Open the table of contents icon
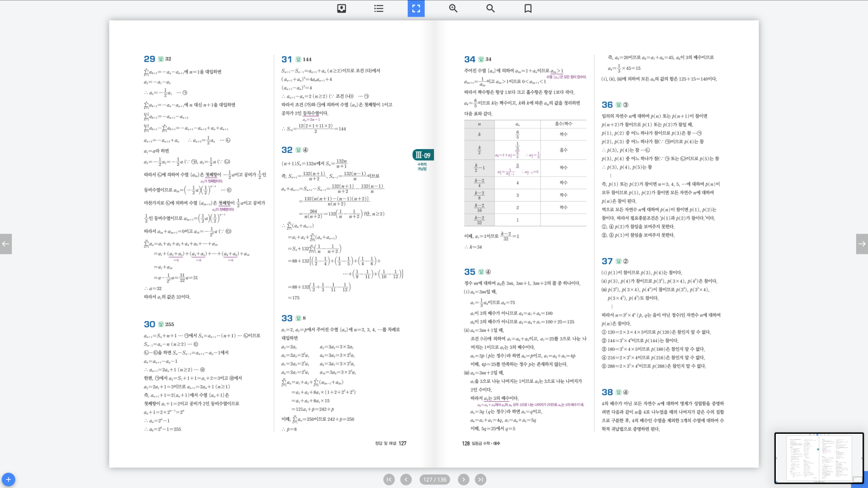Screen dimensions: 868x488 point(378,8)
